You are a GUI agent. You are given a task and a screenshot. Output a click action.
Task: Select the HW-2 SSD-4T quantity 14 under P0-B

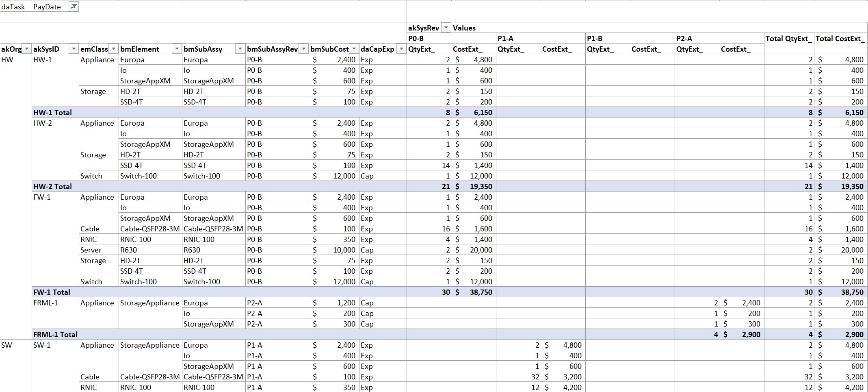pos(429,165)
